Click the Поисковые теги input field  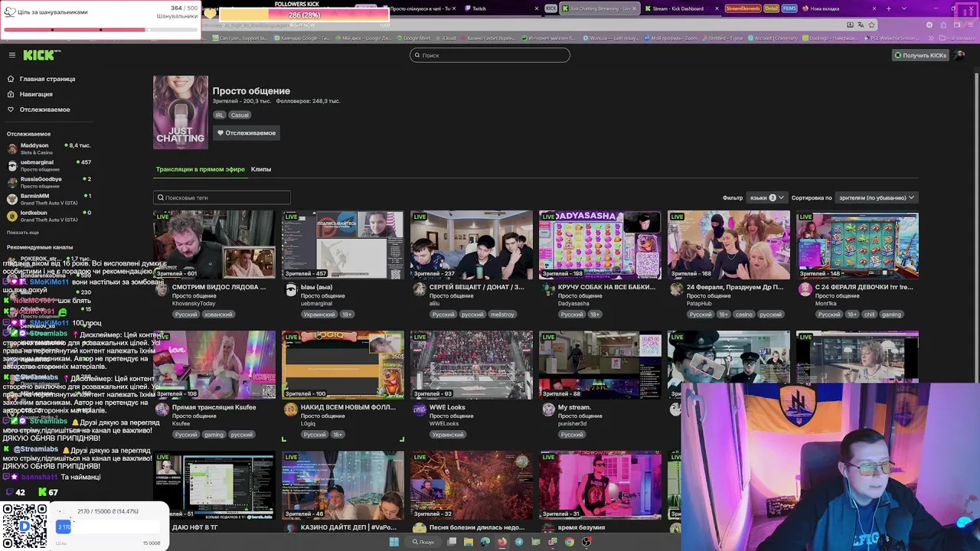point(222,197)
